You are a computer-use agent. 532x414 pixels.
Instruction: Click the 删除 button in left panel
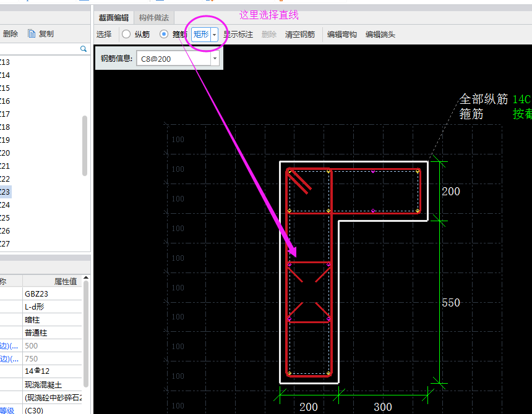[x=10, y=33]
